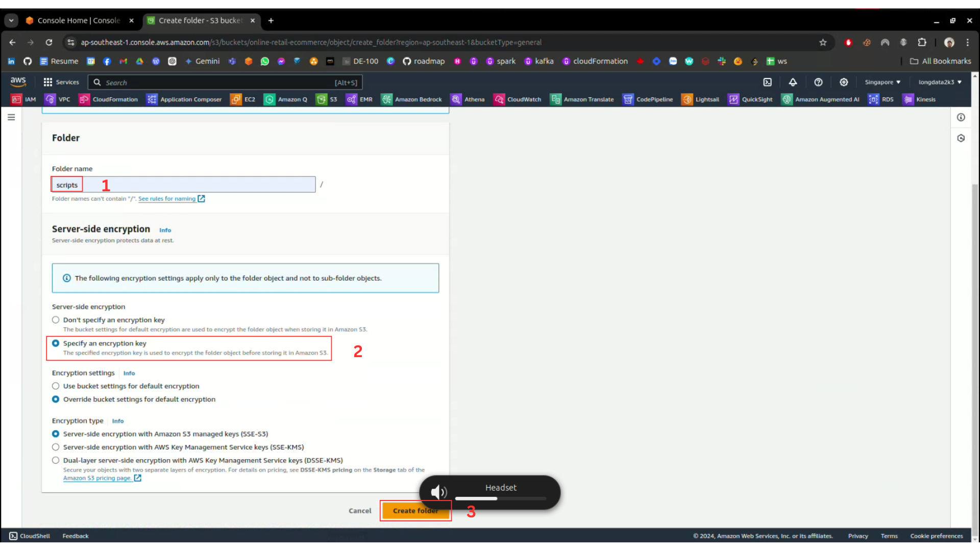Open the AWS support help icon

pos(818,82)
